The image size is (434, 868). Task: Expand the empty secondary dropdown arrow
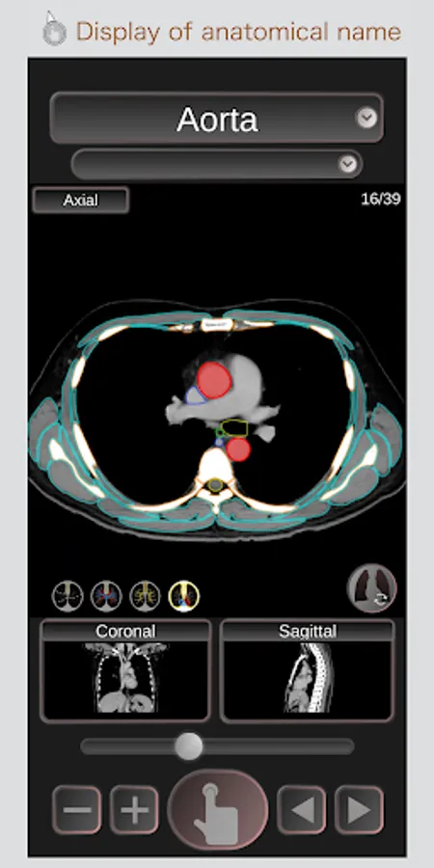347,164
